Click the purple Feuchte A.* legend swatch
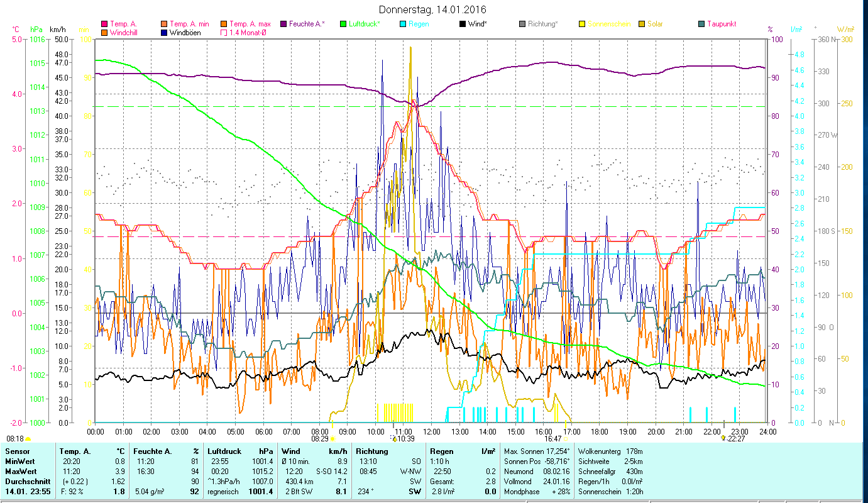 click(283, 24)
